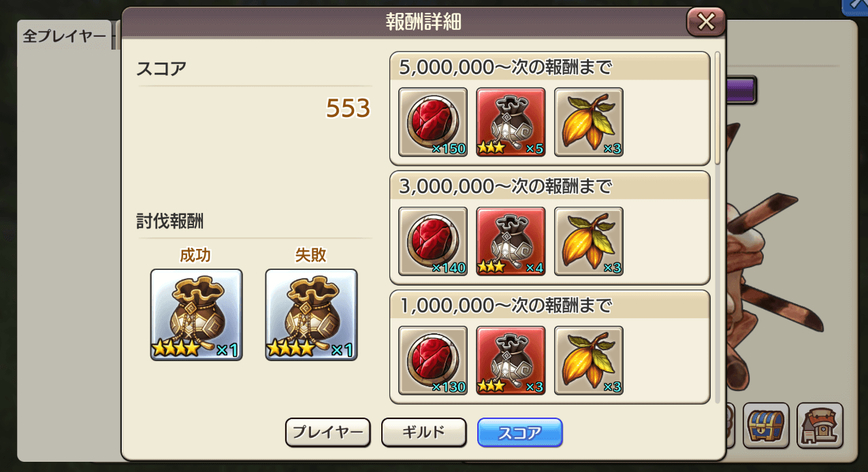Tap the house shop icon
This screenshot has height=472, width=868.
pyautogui.click(x=820, y=426)
